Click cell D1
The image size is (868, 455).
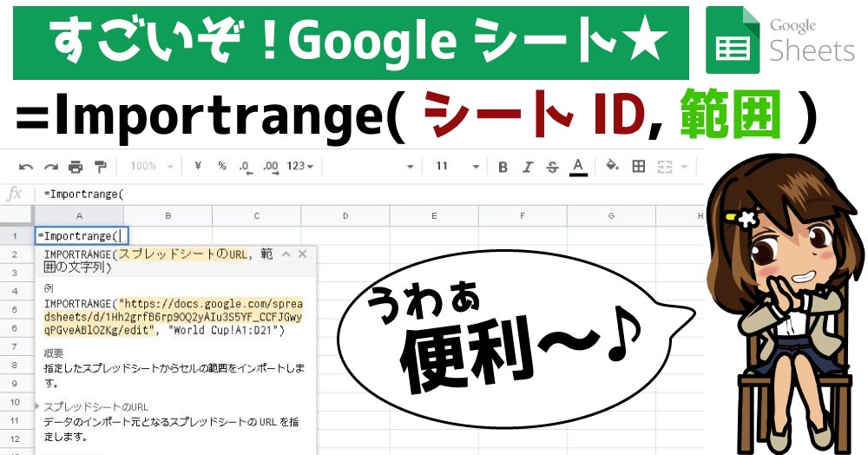click(345, 236)
